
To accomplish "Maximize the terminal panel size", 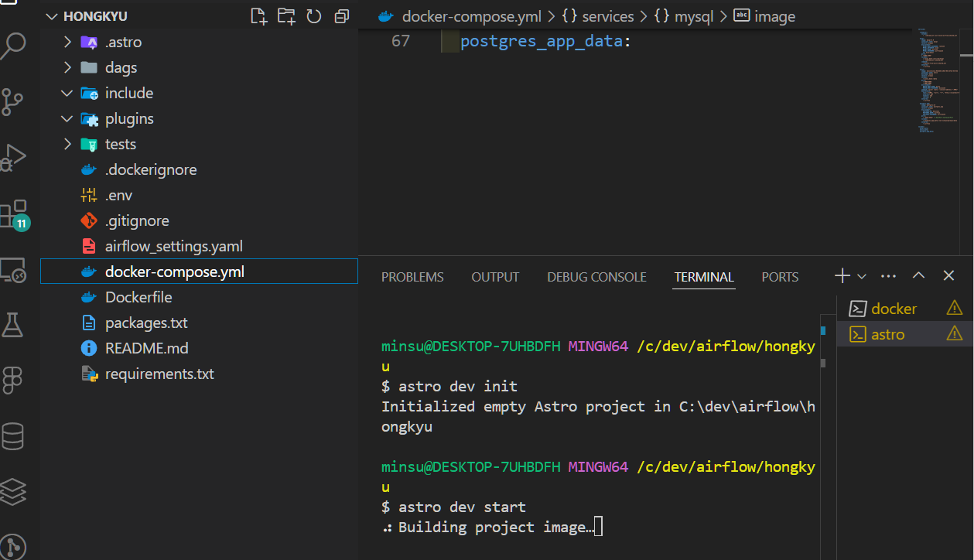I will [x=918, y=276].
